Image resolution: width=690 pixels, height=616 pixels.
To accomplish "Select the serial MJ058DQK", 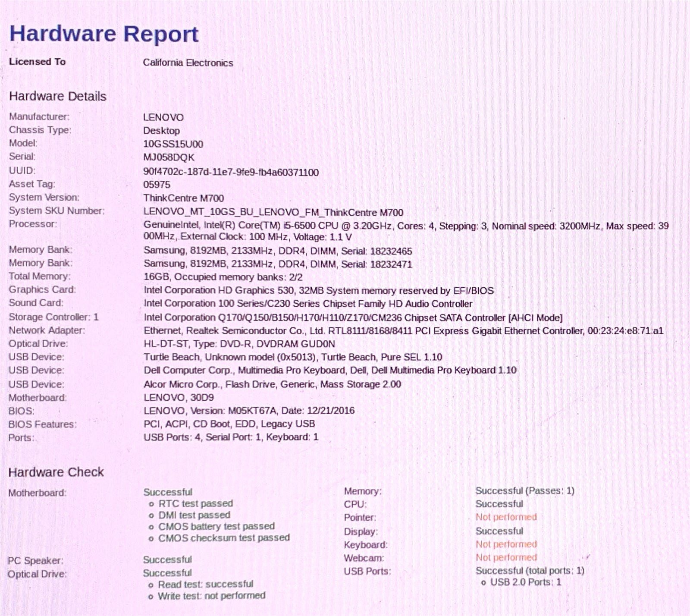I will 169,157.
